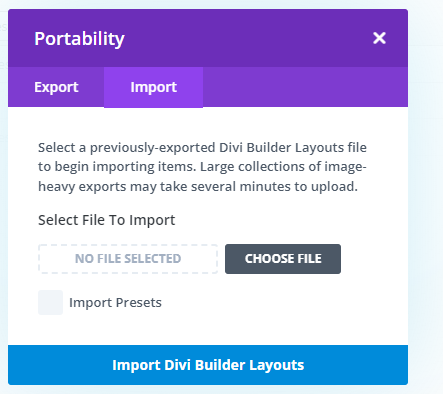Viewport: 443px width, 394px height.
Task: Enable the Import Presets checkbox
Action: tap(50, 302)
